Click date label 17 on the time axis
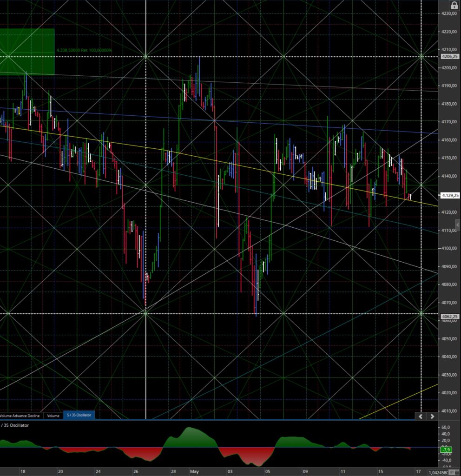This screenshot has height=476, width=461. (418, 471)
